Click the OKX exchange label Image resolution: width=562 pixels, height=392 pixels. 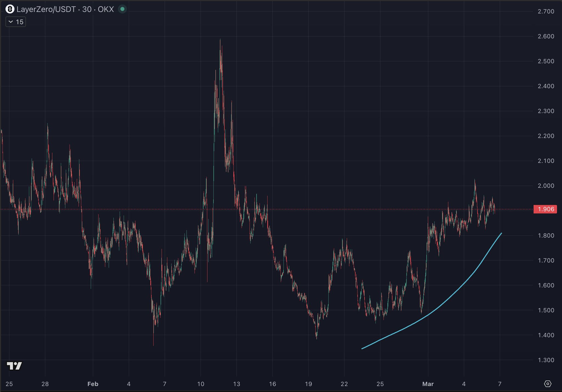point(106,9)
